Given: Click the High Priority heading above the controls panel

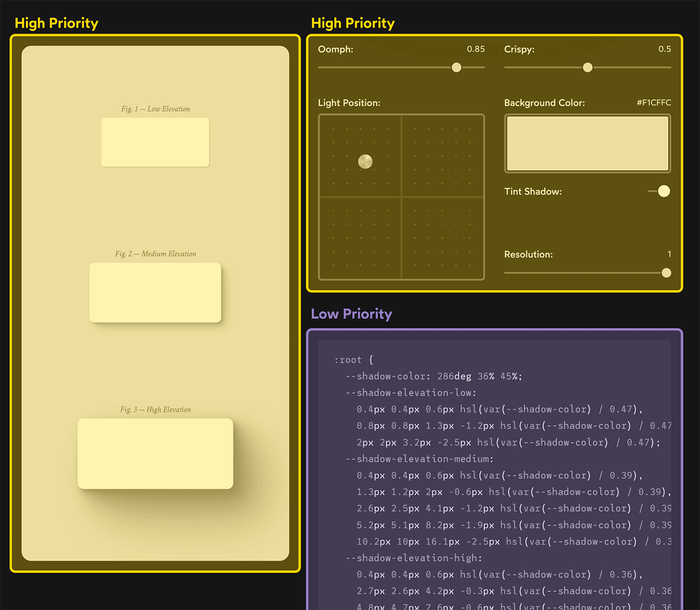Looking at the screenshot, I should [353, 23].
